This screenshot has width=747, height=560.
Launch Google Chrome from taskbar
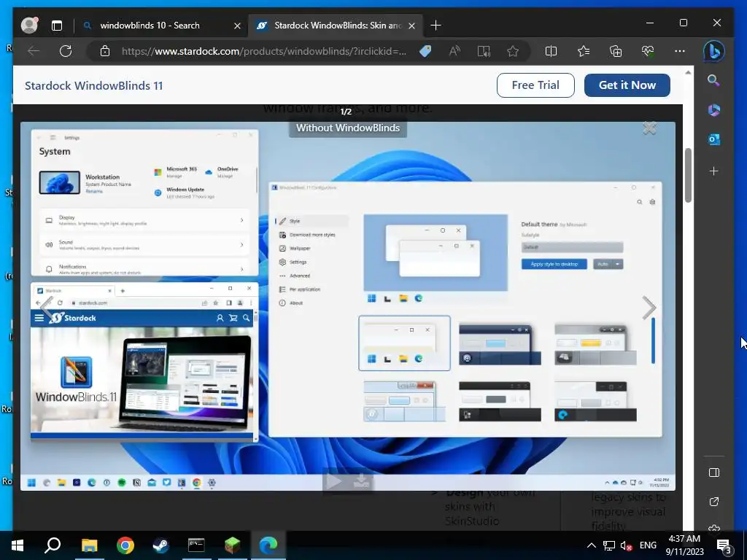(125, 545)
